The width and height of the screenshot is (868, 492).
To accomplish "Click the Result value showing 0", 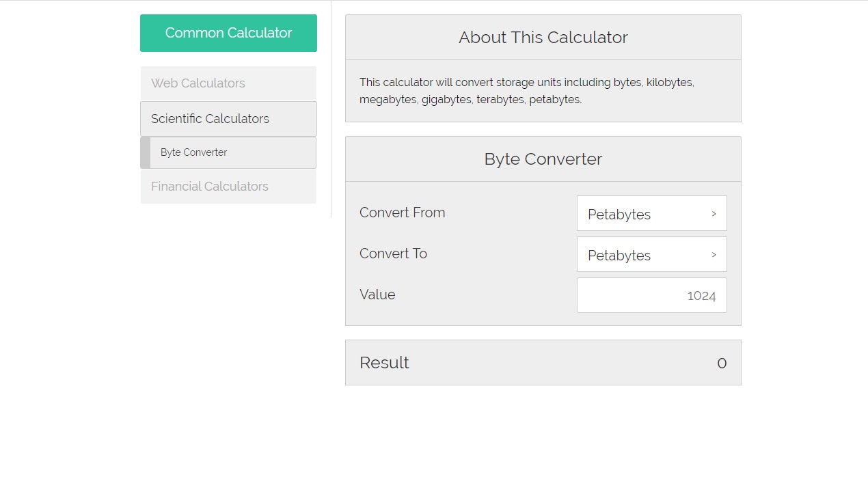I will click(721, 363).
